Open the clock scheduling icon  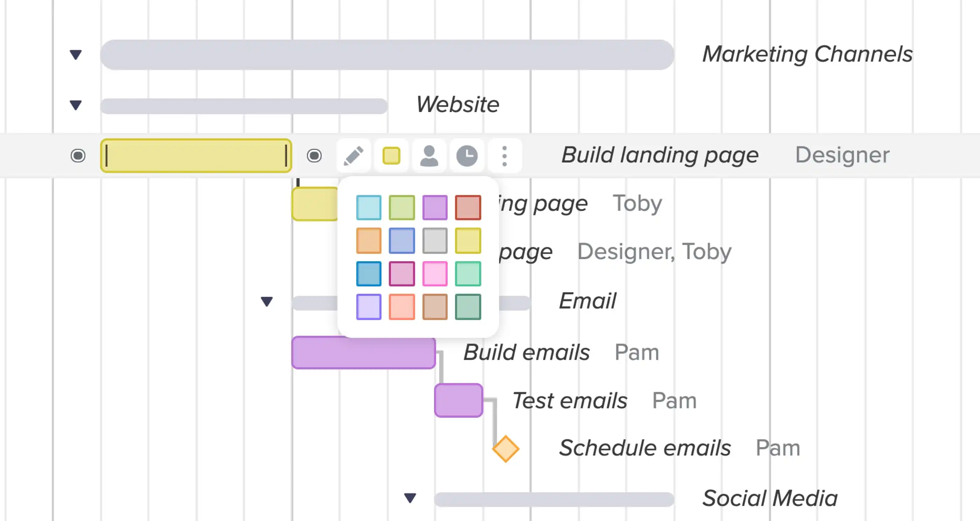tap(467, 155)
